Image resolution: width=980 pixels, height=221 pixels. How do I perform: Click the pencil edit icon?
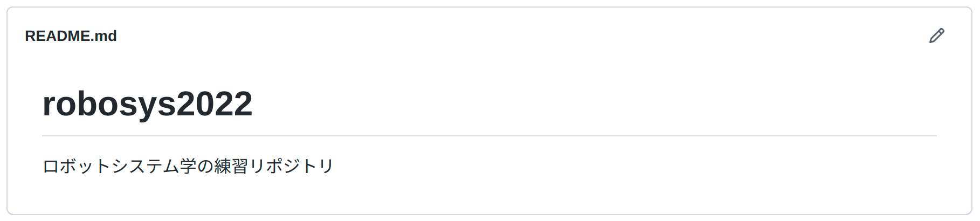pos(936,36)
